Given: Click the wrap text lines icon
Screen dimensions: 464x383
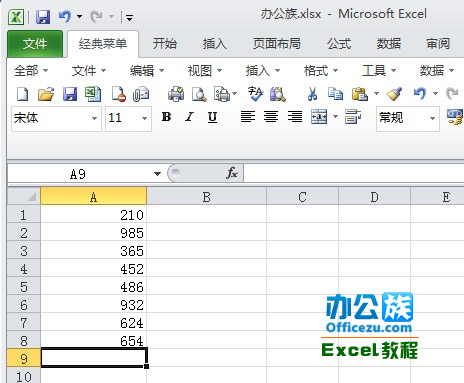Looking at the screenshot, I should click(x=353, y=117).
